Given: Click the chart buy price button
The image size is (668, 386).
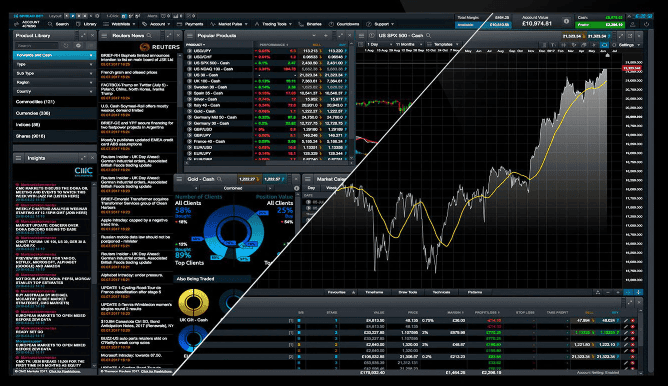Looking at the screenshot, I should pos(598,36).
